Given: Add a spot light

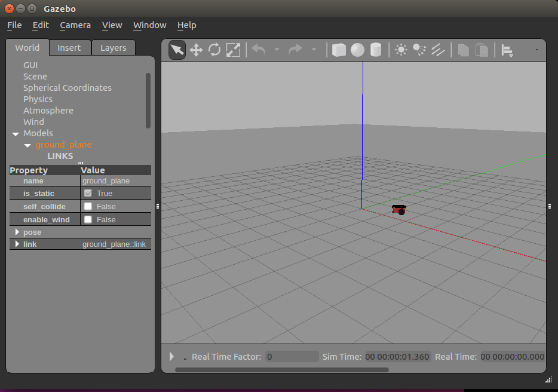Looking at the screenshot, I should pyautogui.click(x=419, y=50).
